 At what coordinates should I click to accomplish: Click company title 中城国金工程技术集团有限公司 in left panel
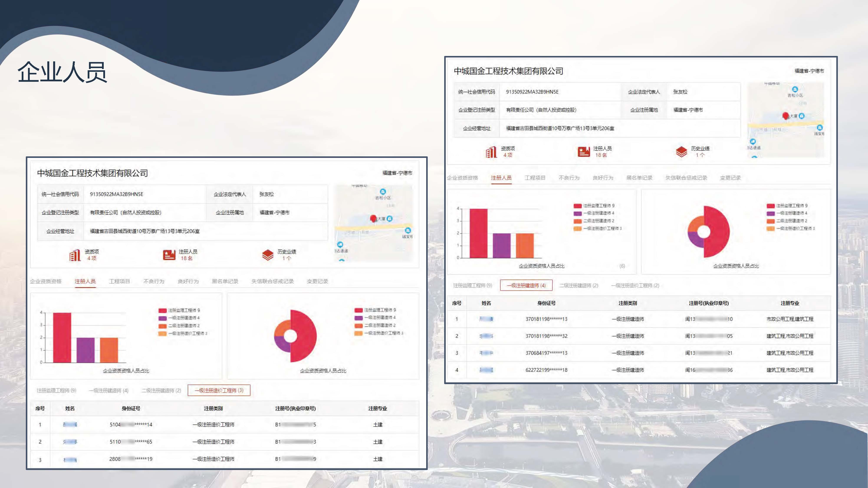click(92, 173)
